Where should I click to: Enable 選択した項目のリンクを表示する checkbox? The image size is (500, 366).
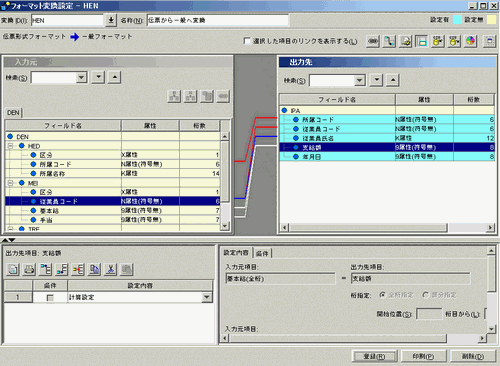point(247,41)
